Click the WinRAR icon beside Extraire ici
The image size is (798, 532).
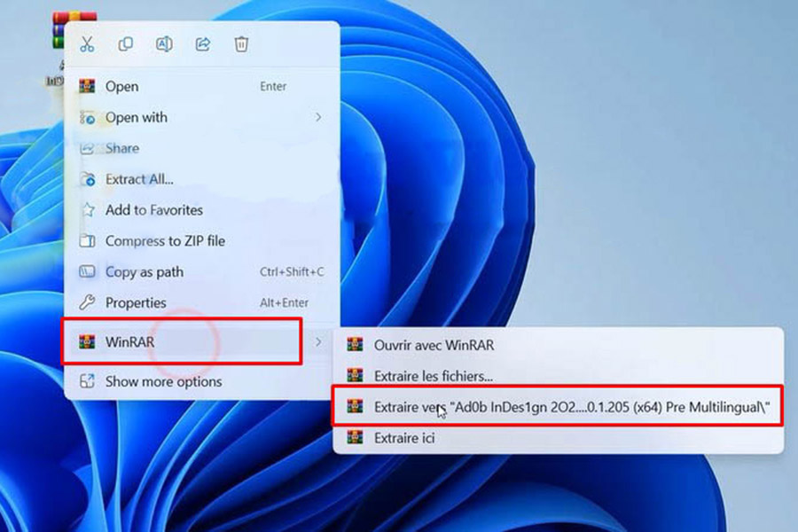(x=356, y=438)
